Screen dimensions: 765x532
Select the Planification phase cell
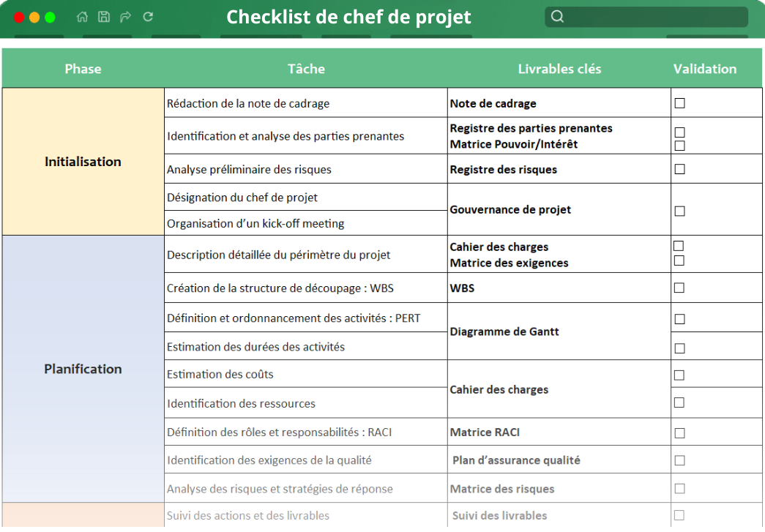click(83, 369)
